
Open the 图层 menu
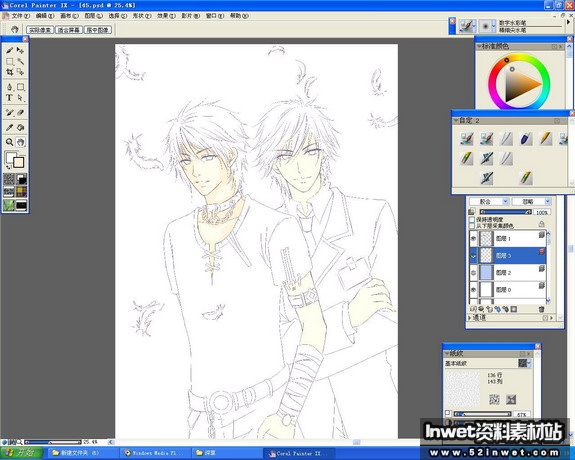coord(94,16)
